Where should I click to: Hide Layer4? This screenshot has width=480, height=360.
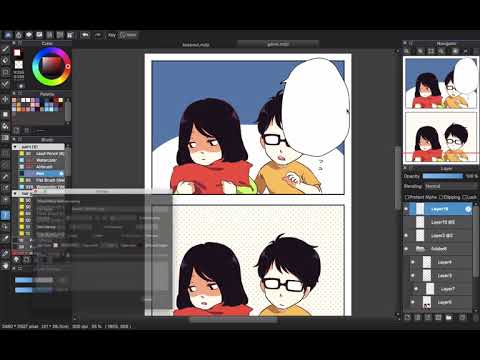(413, 262)
